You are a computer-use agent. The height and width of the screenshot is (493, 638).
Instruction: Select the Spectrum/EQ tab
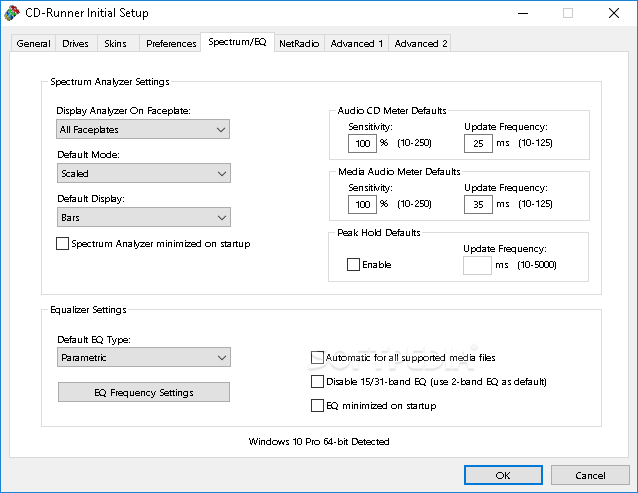point(238,42)
